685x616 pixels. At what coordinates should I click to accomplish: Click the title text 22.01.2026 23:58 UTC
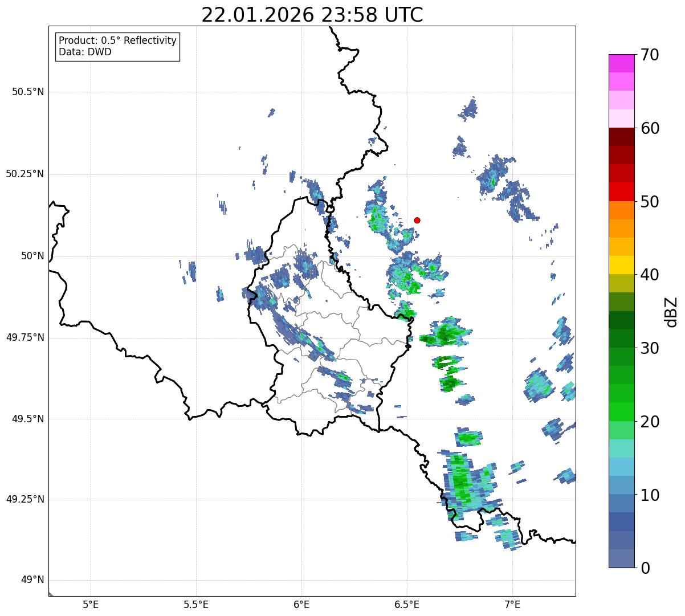click(312, 15)
